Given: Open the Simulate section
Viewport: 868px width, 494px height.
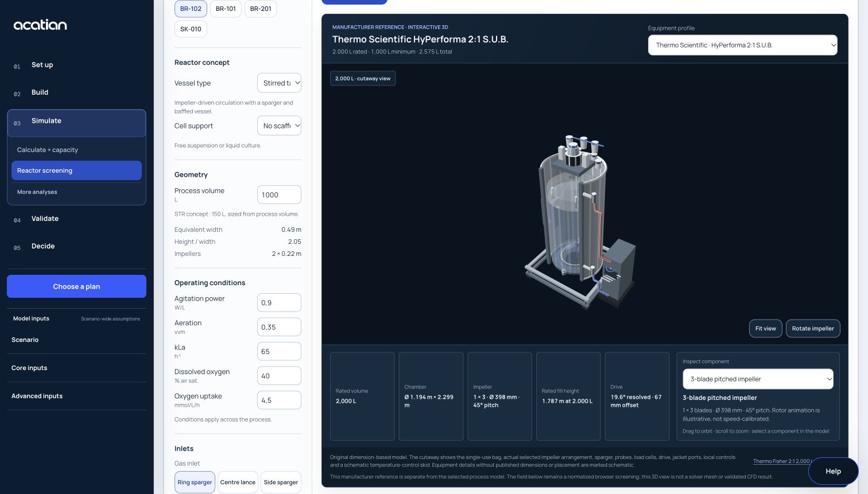Looking at the screenshot, I should coord(76,123).
